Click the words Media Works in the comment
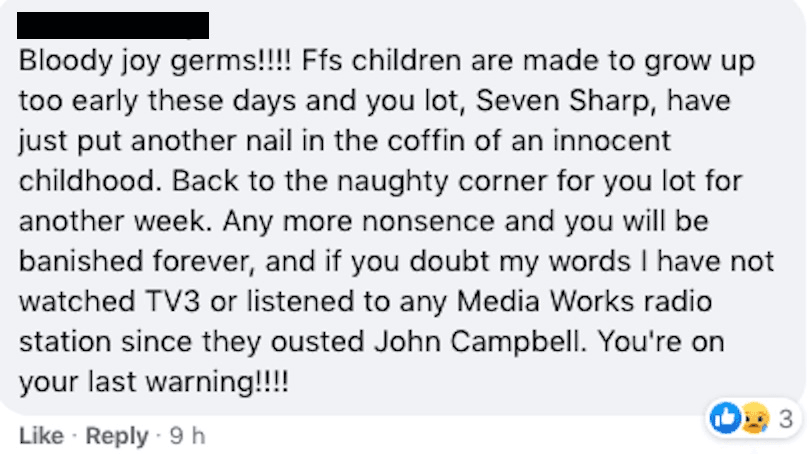 click(546, 301)
